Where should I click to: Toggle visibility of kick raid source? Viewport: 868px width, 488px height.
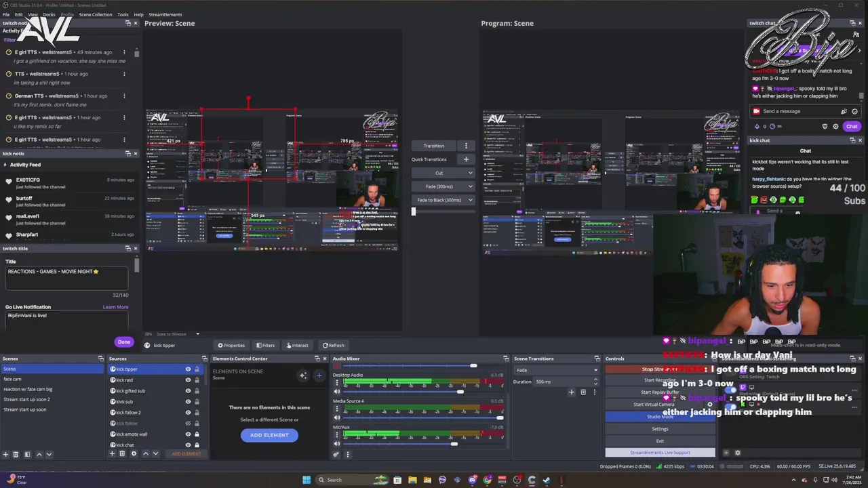188,380
